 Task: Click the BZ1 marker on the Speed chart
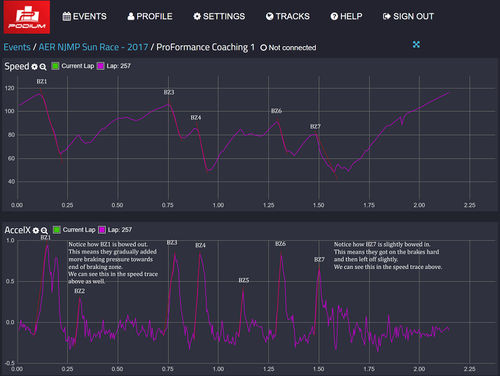42,82
